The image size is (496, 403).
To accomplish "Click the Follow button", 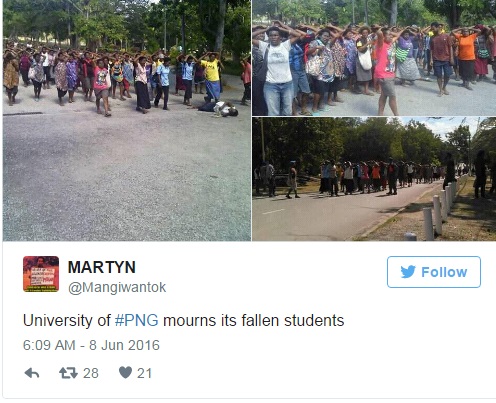I will coord(434,272).
